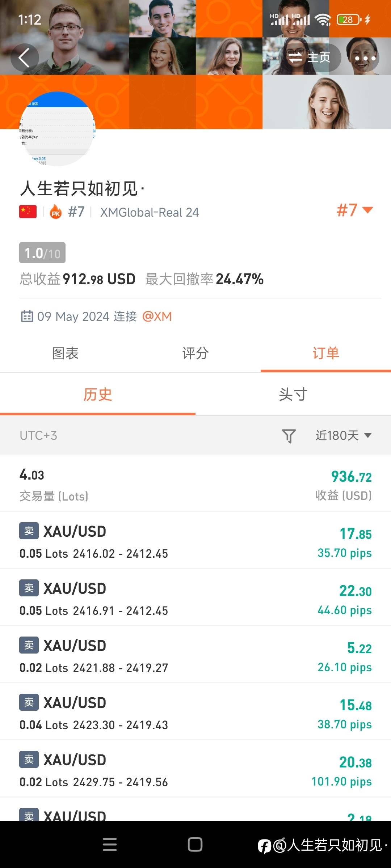Tap the 1.0/10 rating badge
This screenshot has width=391, height=868.
(42, 253)
